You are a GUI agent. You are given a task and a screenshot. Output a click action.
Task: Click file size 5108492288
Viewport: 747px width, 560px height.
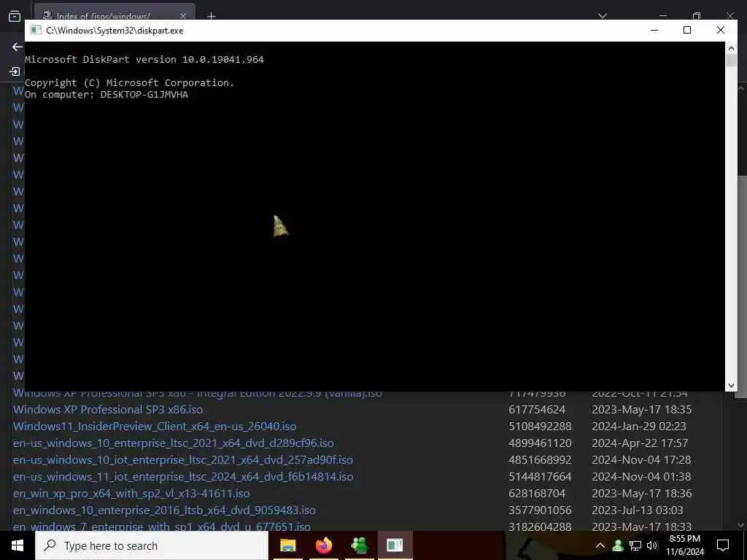tap(540, 426)
